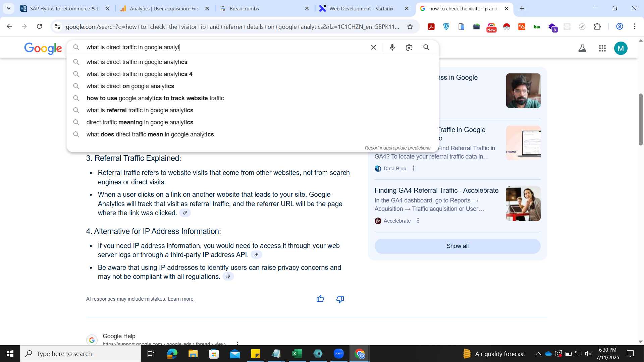Select suggestion 'what is referral traffic in google analytics'
This screenshot has width=644, height=362.
[253, 110]
